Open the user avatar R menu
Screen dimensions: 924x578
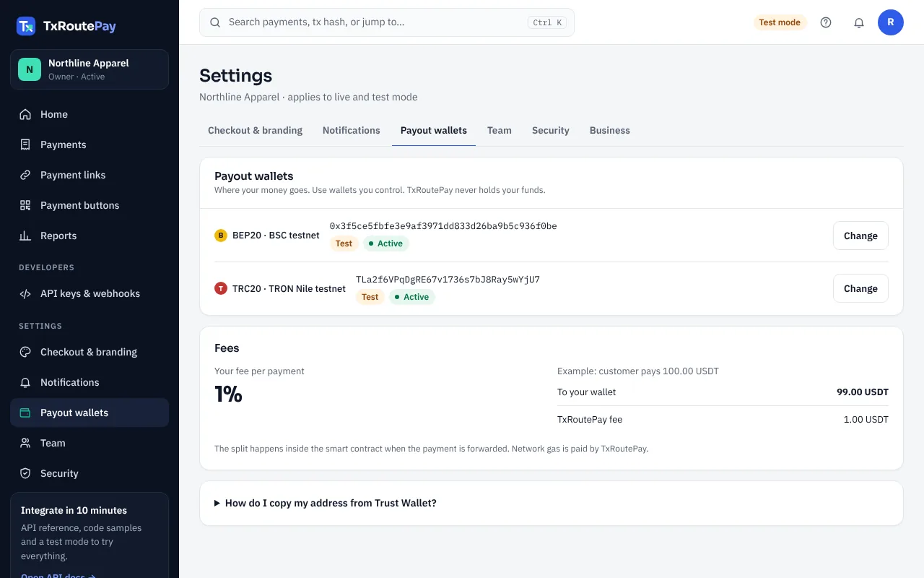(x=891, y=22)
